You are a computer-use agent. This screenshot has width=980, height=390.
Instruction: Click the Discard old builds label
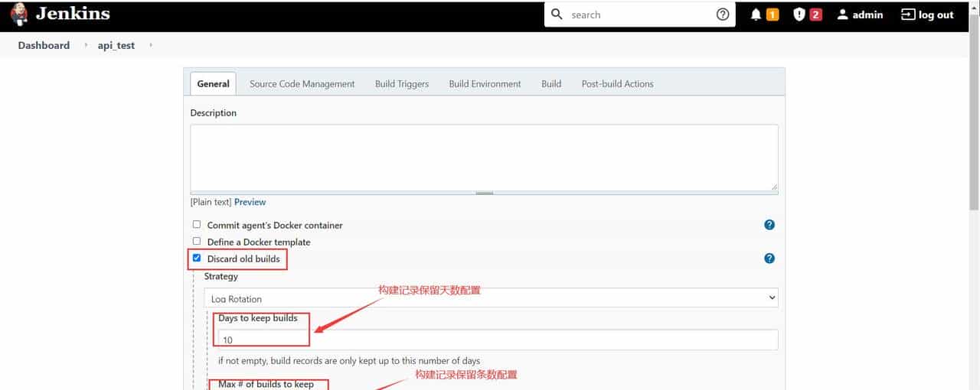pyautogui.click(x=243, y=258)
